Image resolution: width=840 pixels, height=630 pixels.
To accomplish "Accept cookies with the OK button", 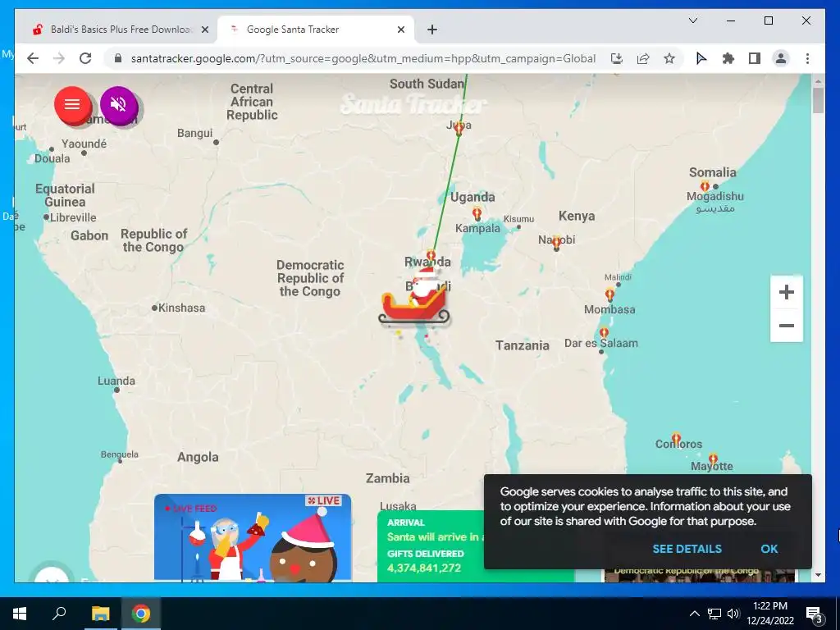I will click(769, 549).
